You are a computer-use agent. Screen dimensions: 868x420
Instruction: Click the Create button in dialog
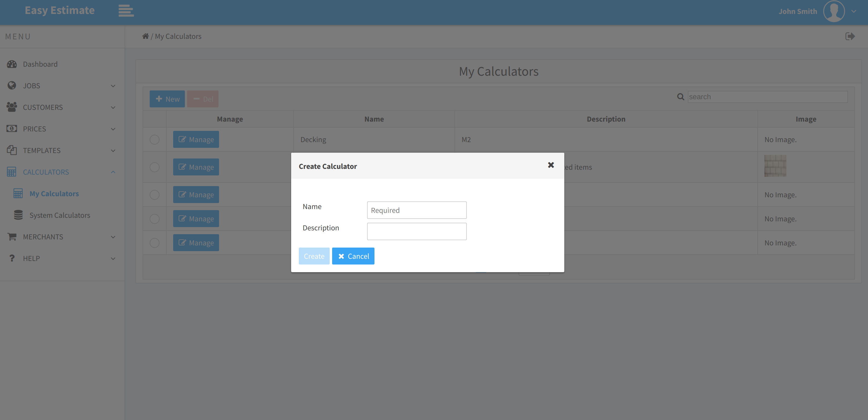(x=314, y=256)
